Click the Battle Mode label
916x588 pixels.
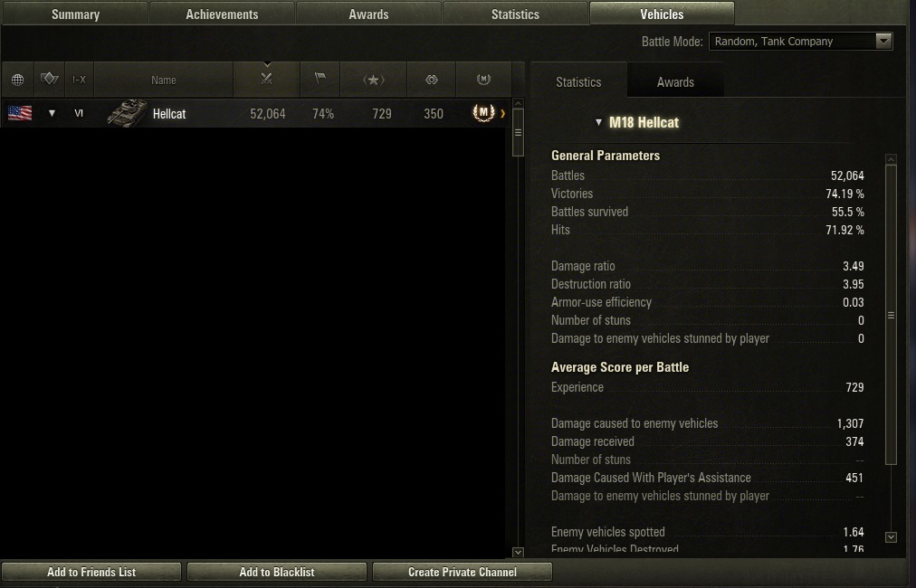672,42
